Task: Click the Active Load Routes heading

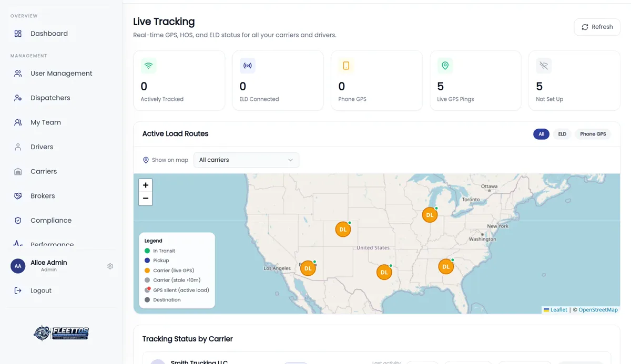Action: 175,134
